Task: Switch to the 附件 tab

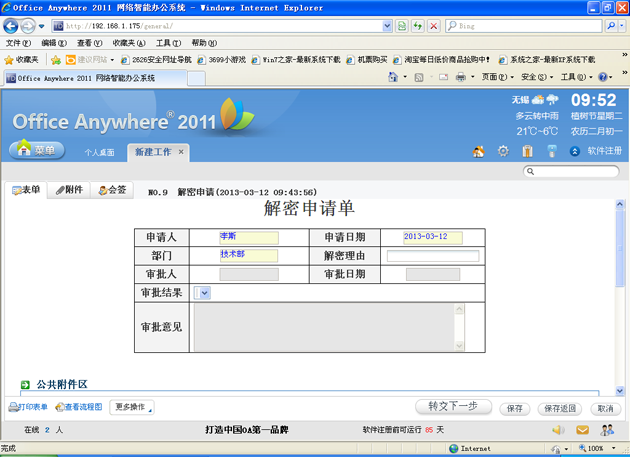Action: point(70,190)
